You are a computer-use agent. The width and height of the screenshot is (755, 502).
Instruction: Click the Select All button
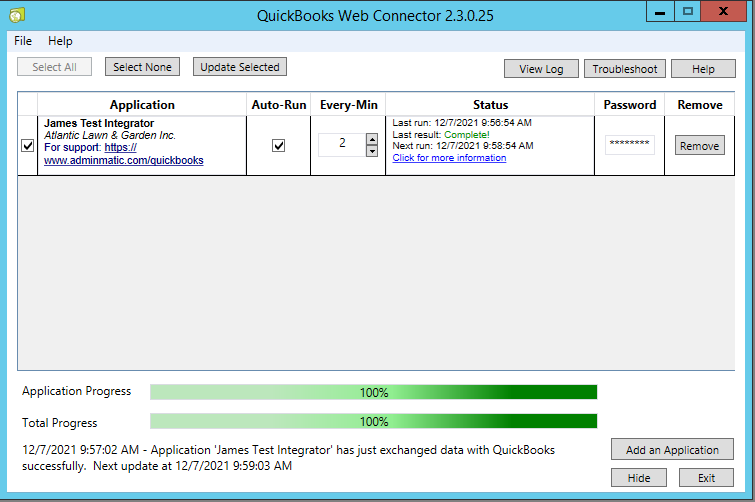click(x=54, y=67)
